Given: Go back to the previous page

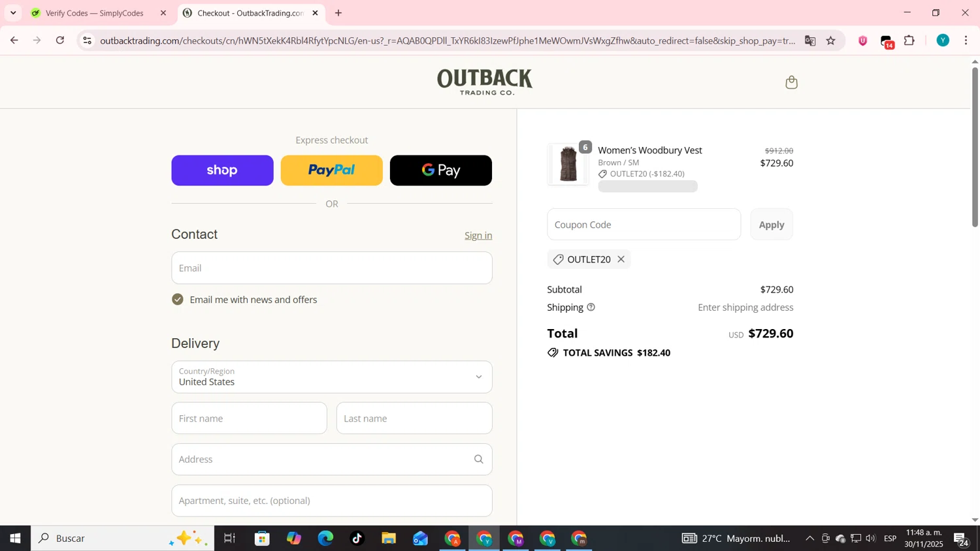Looking at the screenshot, I should coord(14,40).
